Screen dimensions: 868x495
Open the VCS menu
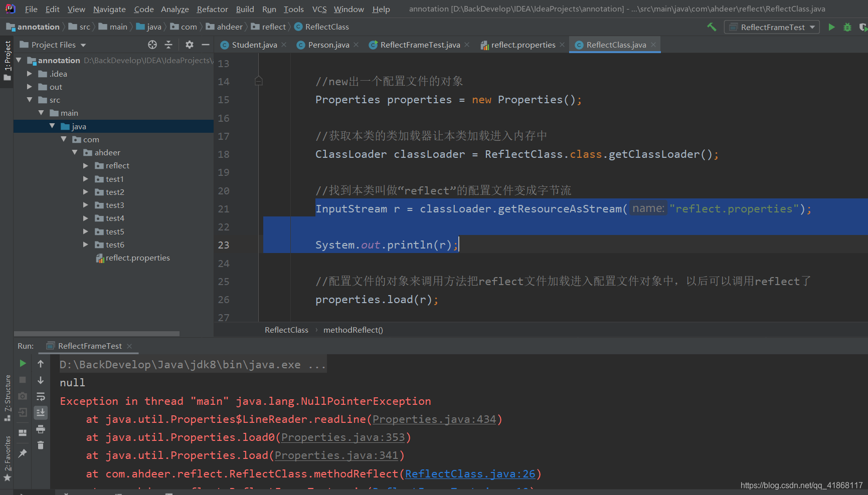click(x=319, y=9)
